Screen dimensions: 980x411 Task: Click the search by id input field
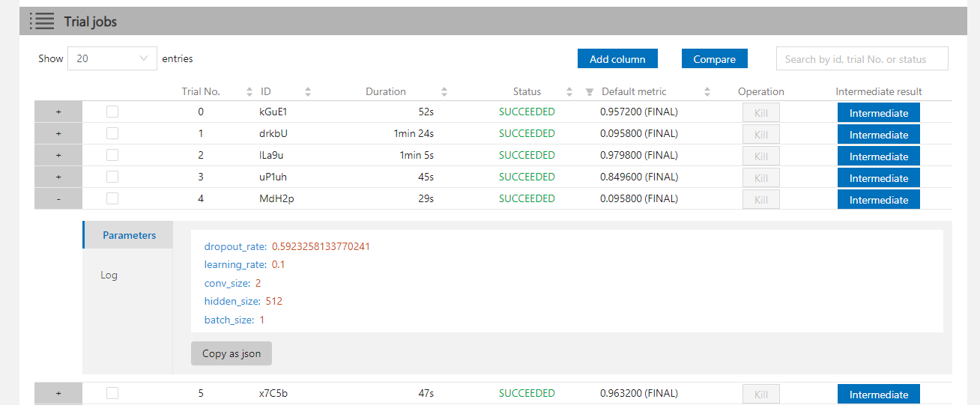862,59
